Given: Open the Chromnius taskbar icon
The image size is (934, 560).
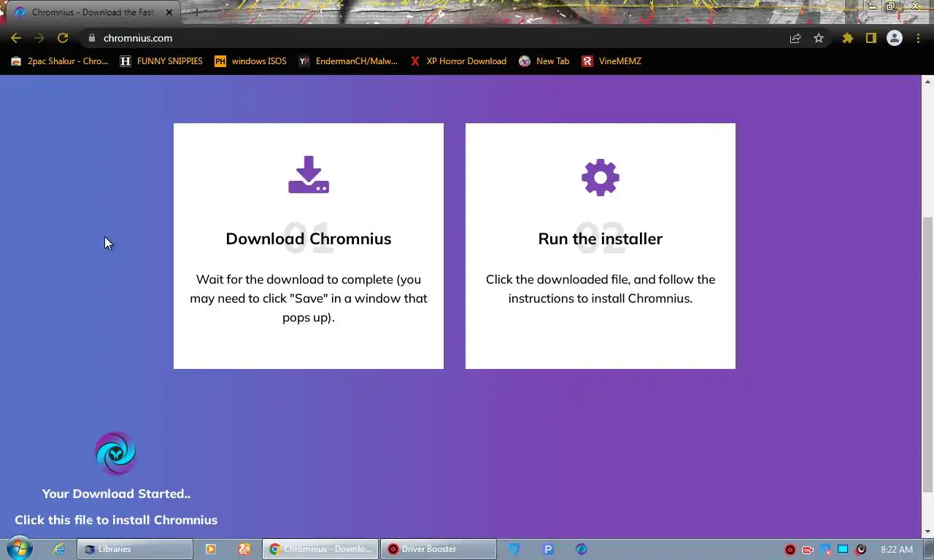Looking at the screenshot, I should click(x=582, y=549).
